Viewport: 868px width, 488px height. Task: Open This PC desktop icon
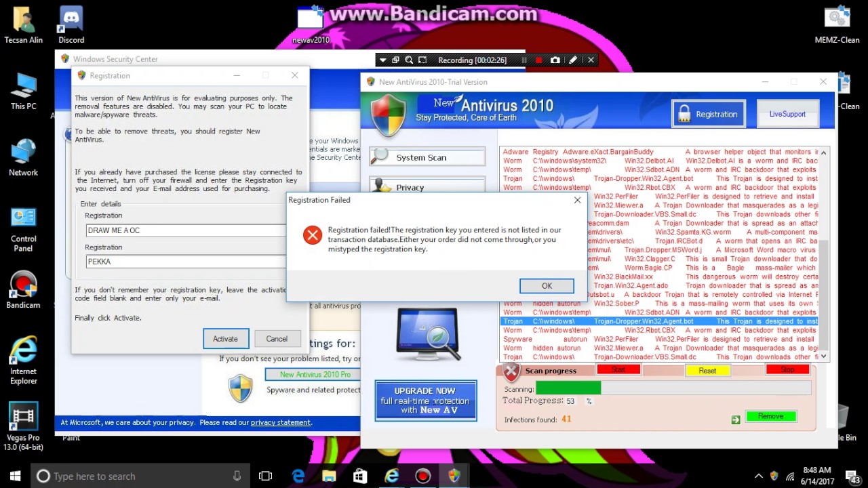pyautogui.click(x=24, y=91)
